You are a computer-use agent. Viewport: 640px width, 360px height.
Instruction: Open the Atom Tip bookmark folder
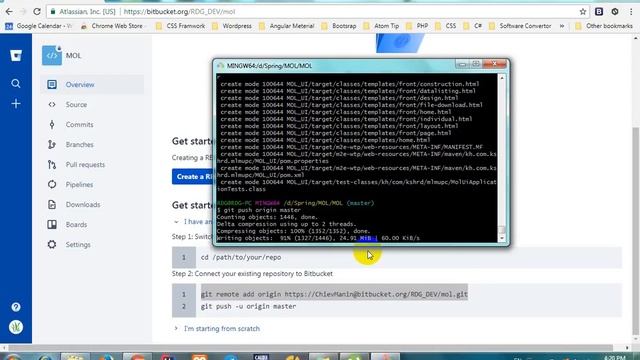[x=381, y=26]
